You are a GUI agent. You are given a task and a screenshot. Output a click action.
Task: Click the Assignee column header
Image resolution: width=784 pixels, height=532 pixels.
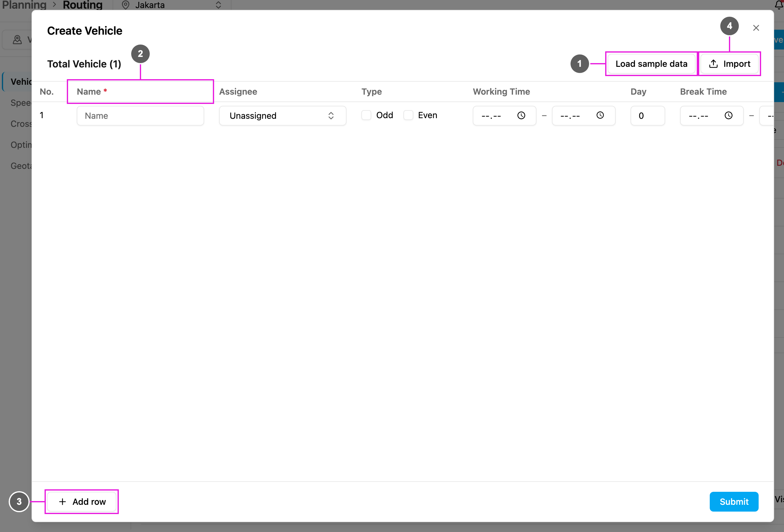(x=238, y=92)
